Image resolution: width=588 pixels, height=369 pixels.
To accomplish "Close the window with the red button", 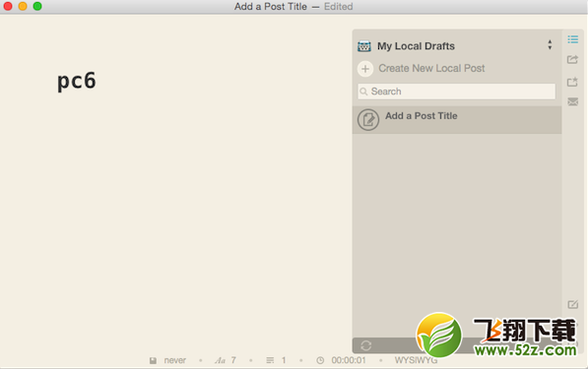I will [8, 6].
